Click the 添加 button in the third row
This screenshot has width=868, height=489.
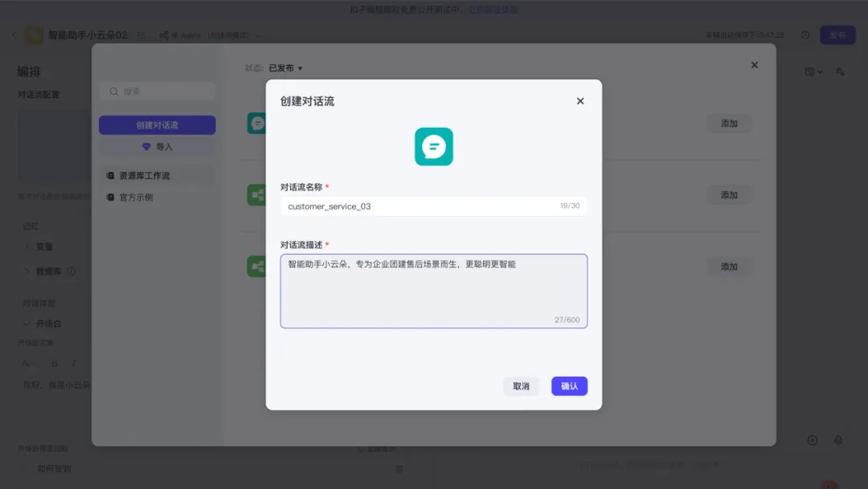click(729, 267)
